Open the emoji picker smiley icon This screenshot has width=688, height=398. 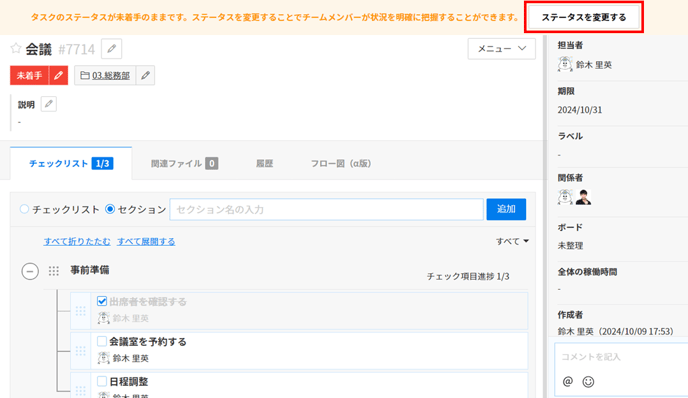(588, 382)
